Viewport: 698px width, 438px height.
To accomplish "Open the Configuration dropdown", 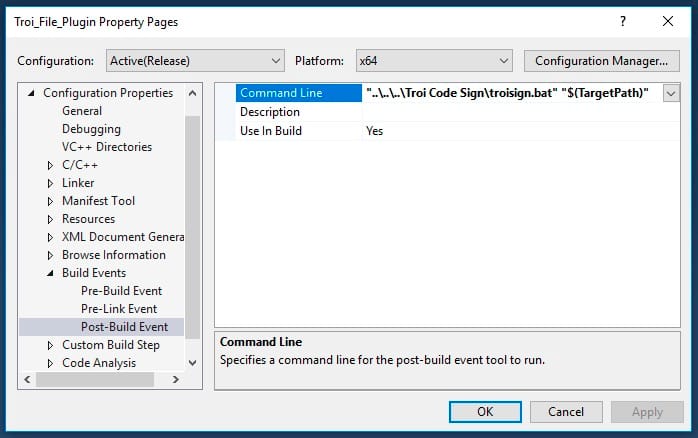I will [195, 60].
